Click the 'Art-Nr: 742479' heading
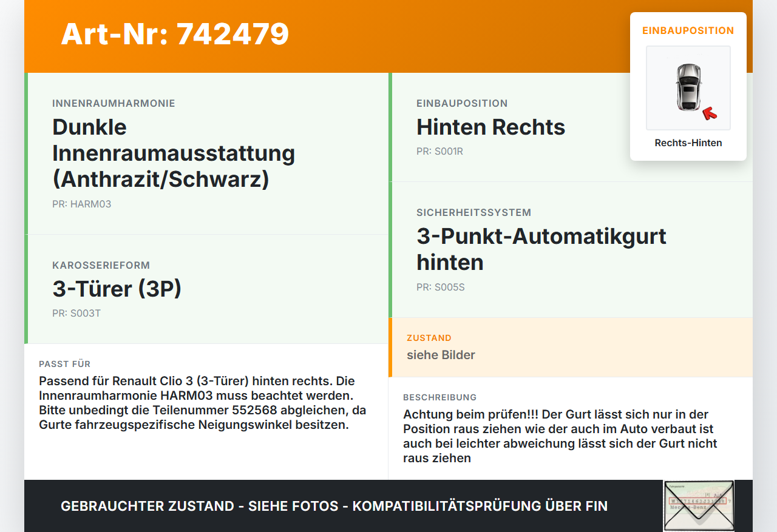 pyautogui.click(x=175, y=34)
